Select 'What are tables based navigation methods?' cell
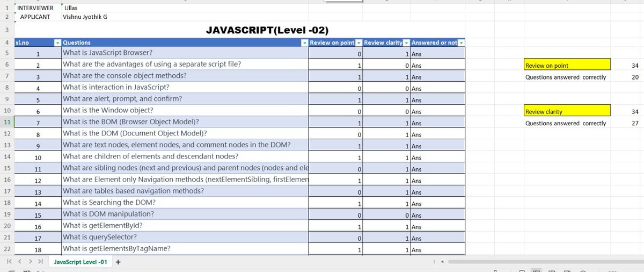 (x=185, y=191)
